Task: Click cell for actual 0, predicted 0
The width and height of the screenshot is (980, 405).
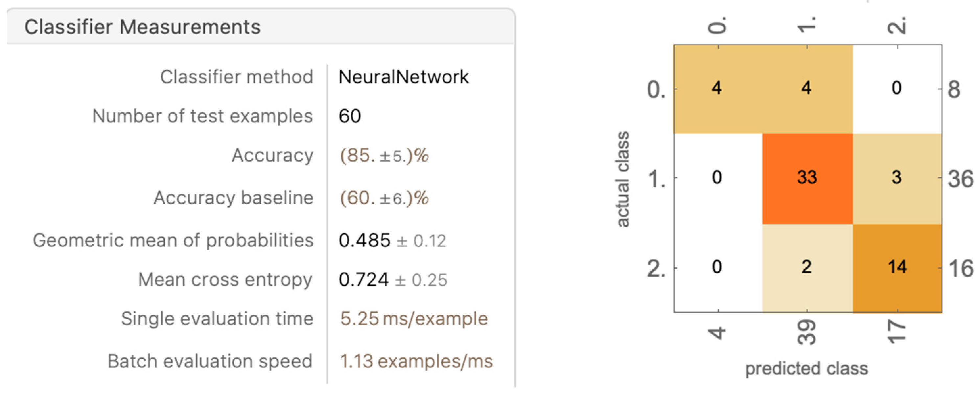Action: (717, 88)
